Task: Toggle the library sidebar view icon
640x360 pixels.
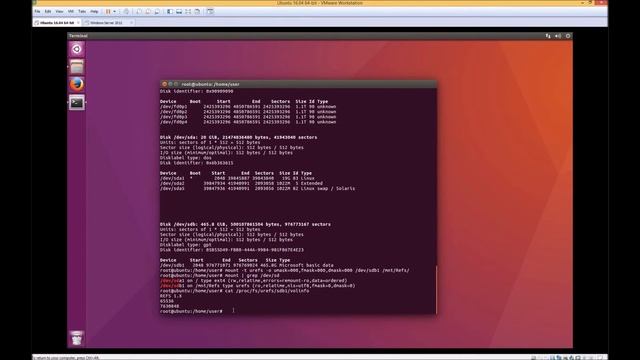Action: (170, 11)
